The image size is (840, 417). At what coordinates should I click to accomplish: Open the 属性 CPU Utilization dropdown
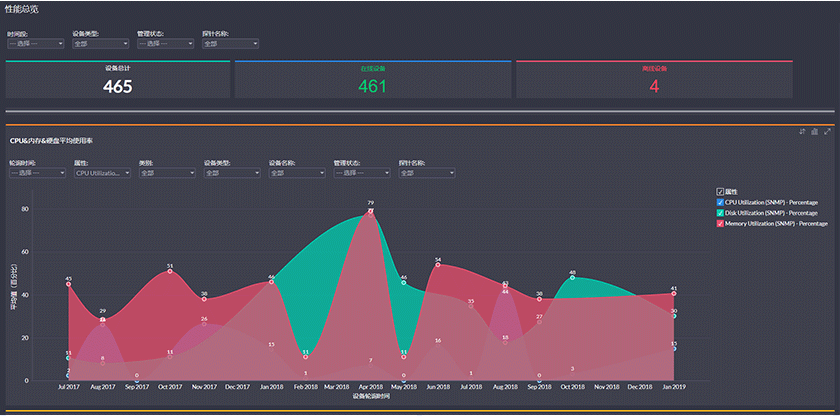tap(103, 173)
